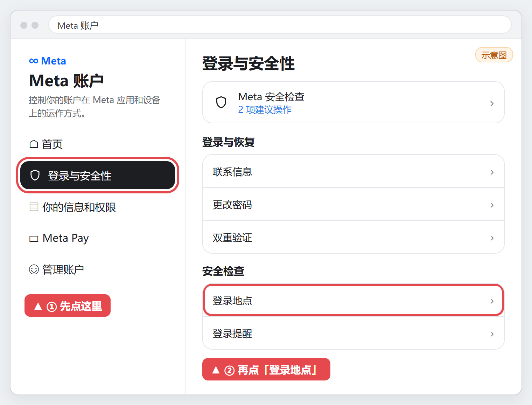This screenshot has height=405, width=532.
Task: Click the chevron on 联系信息 row
Action: [492, 172]
